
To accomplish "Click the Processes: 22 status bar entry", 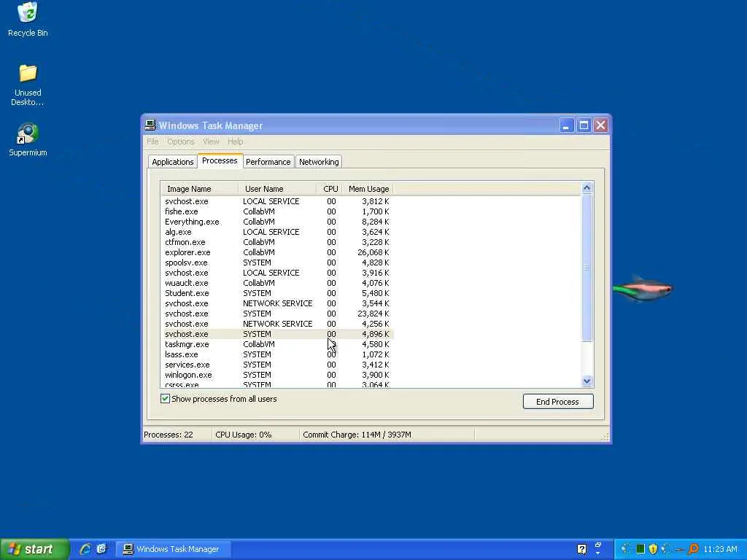I will pyautogui.click(x=177, y=435).
